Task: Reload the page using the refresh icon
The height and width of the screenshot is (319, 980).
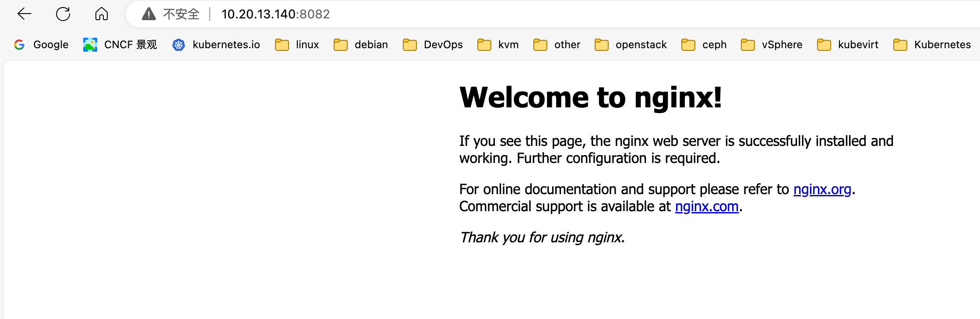Action: (x=63, y=14)
